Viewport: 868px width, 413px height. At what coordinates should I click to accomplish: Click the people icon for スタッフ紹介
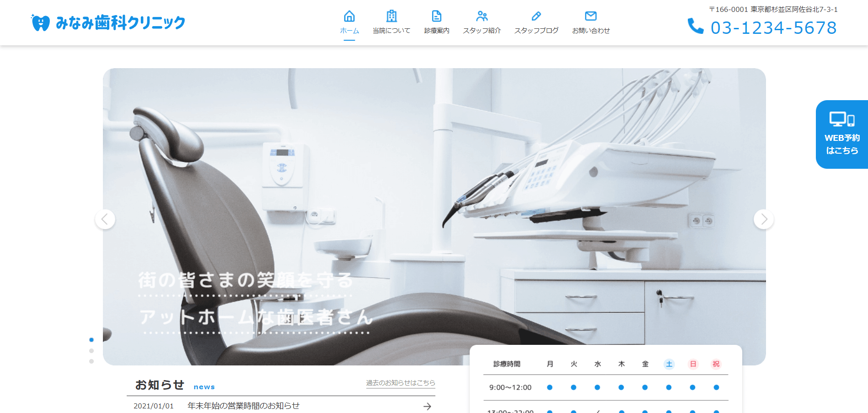(482, 16)
